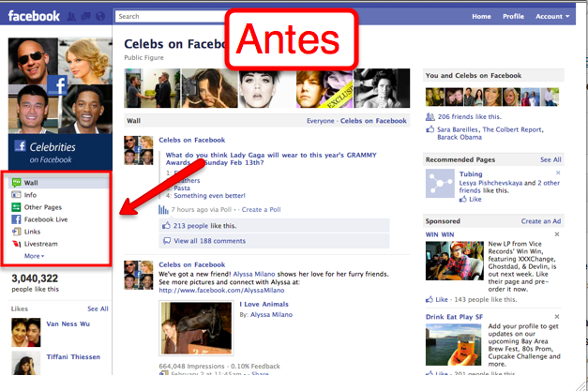View all 188 comments
This screenshot has width=588, height=391.
(209, 241)
